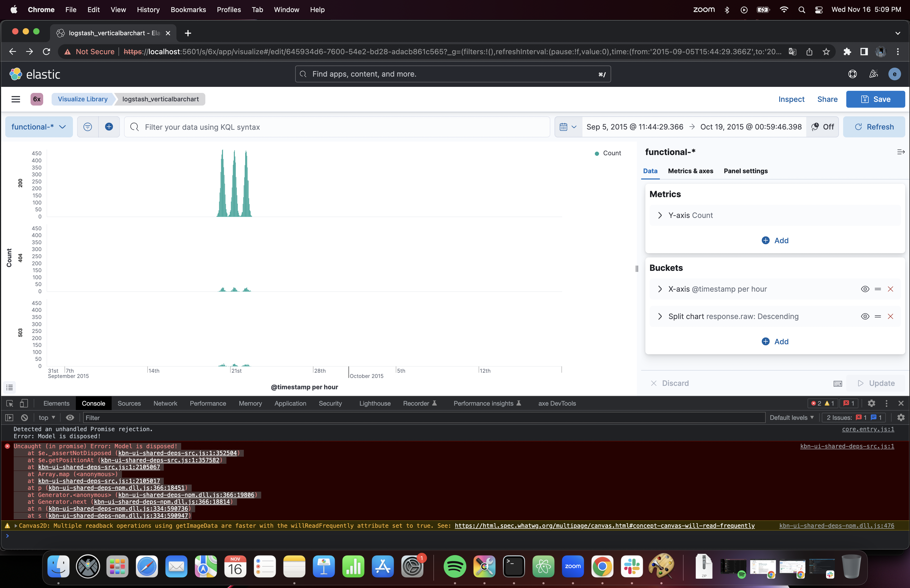910x588 pixels.
Task: Open the DevTools Network tab
Action: click(165, 403)
